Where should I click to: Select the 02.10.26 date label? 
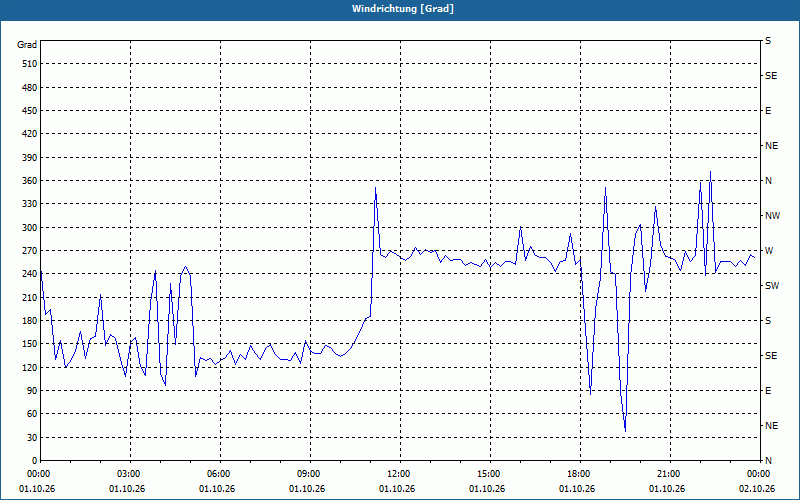[x=757, y=489]
